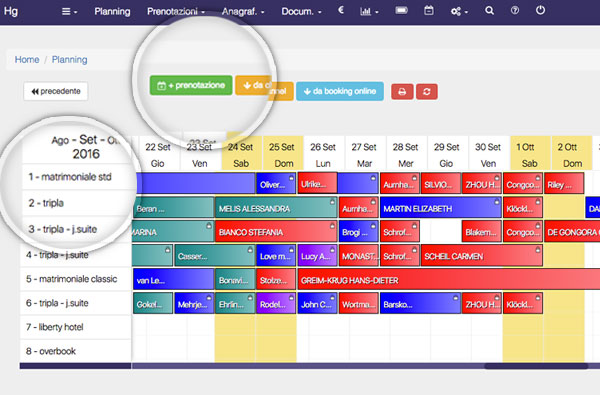
Task: Click the red print icon button
Action: click(x=402, y=92)
